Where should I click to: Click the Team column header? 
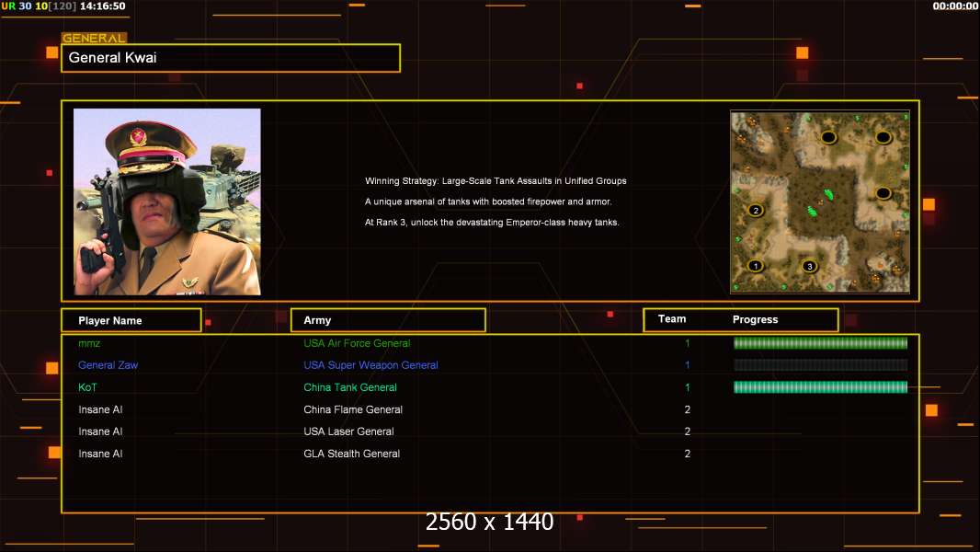pyautogui.click(x=672, y=319)
